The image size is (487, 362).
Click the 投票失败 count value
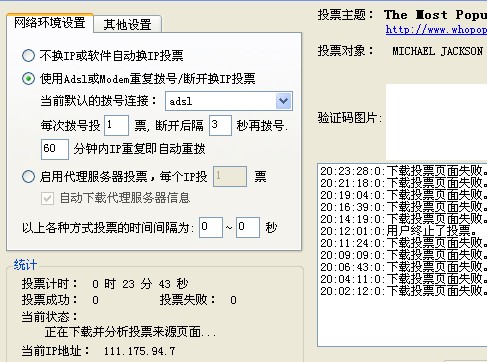[x=233, y=300]
